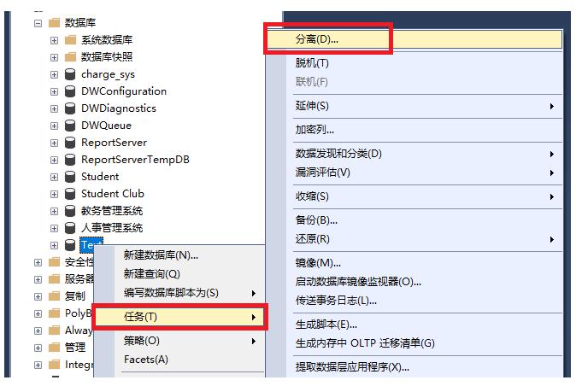This screenshot has height=392, width=582.
Task: Choose 镜像(M)... menu entry
Action: click(x=414, y=263)
